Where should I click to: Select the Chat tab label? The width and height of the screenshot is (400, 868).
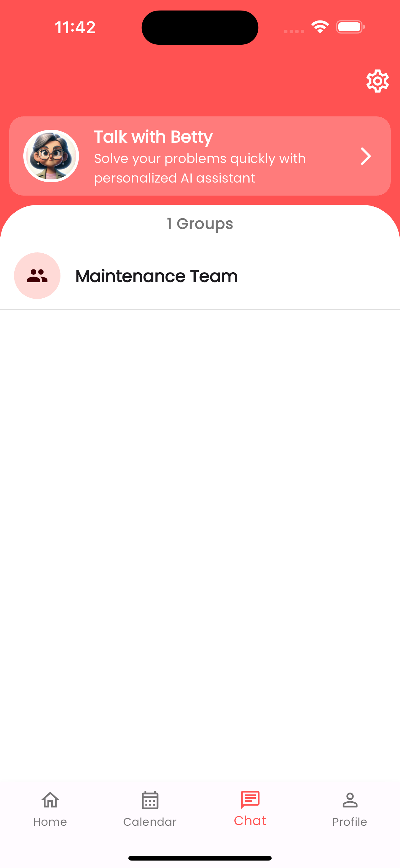[x=250, y=821]
